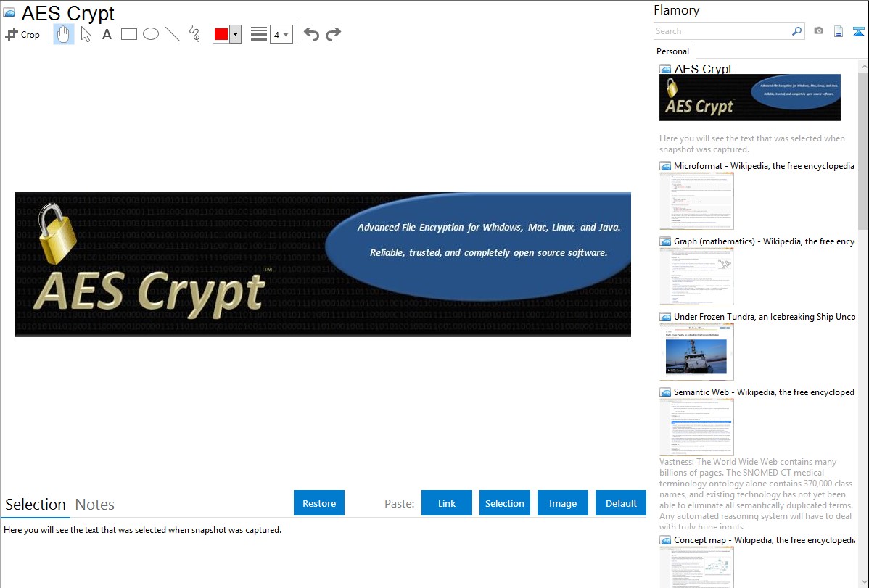Click the sidebar vertical scrollbar thumb
The width and height of the screenshot is (869, 588).
coord(863,151)
